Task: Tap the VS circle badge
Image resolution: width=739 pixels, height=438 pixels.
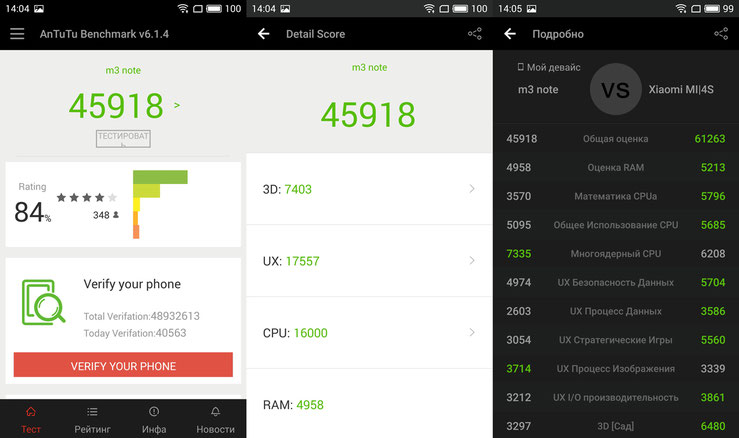Action: click(x=616, y=89)
